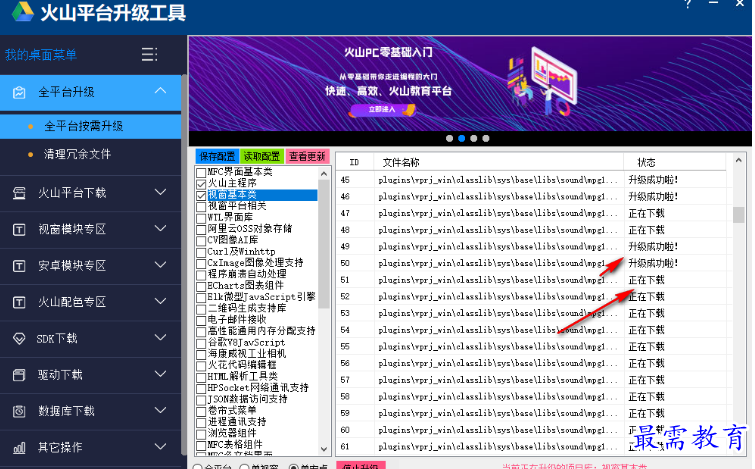Viewport: 755px width, 469px height.
Task: Click the file table scroll-up arrow
Action: (739, 160)
